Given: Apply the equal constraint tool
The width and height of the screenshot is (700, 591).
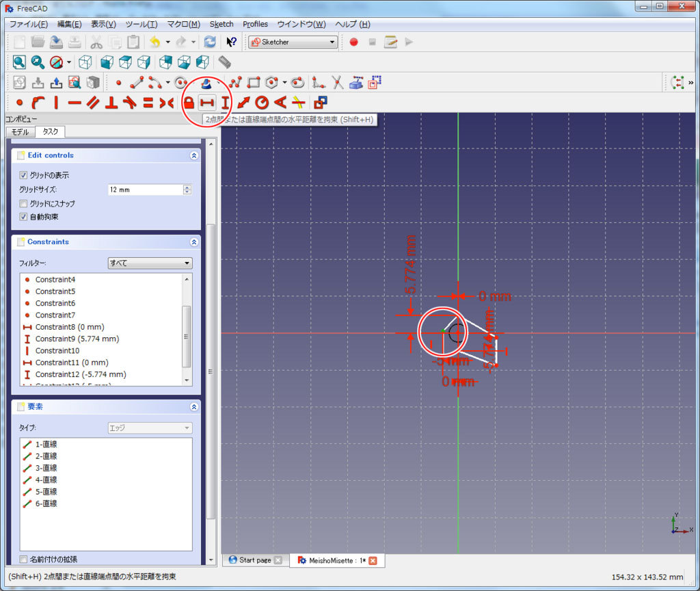Looking at the screenshot, I should (x=148, y=103).
